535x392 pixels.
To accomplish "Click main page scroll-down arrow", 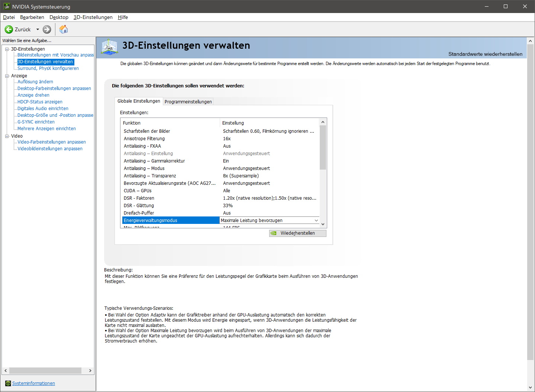I will 531,388.
